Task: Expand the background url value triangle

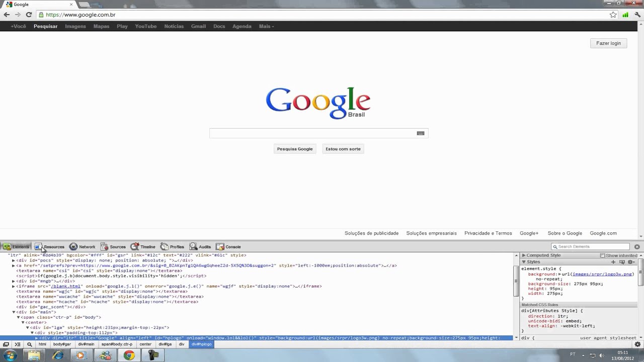Action: tap(560, 274)
